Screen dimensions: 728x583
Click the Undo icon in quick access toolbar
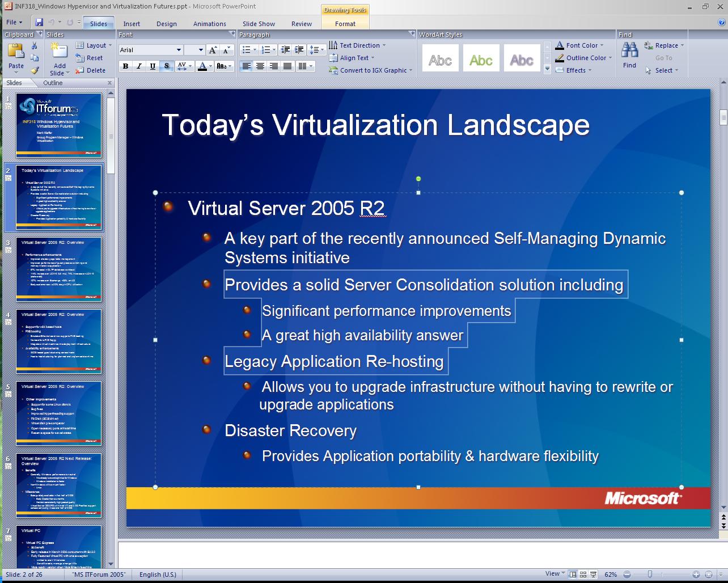click(x=52, y=22)
